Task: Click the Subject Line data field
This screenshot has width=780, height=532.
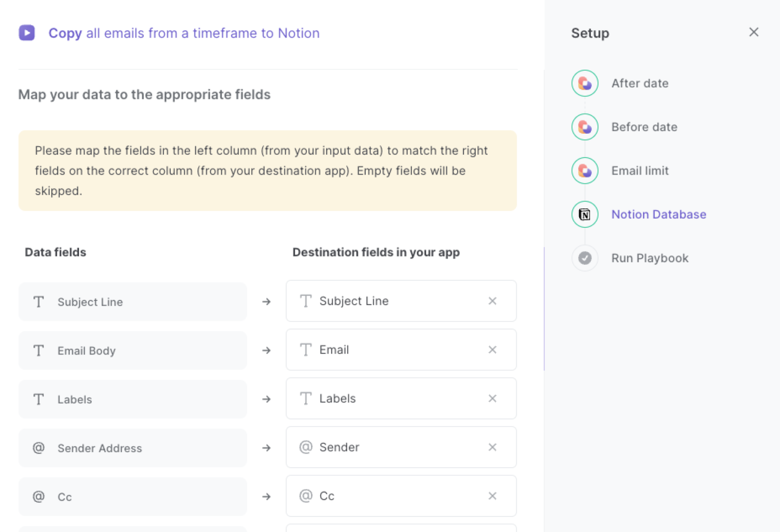Action: (133, 302)
